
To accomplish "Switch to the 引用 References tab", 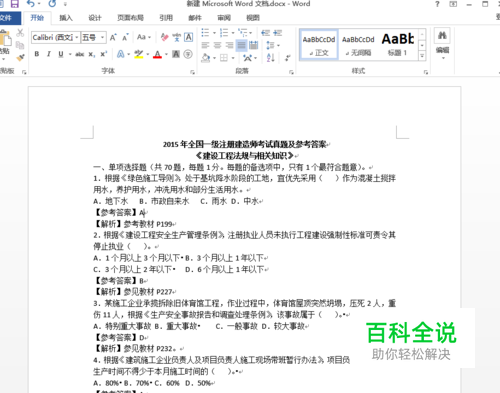I will (x=166, y=18).
